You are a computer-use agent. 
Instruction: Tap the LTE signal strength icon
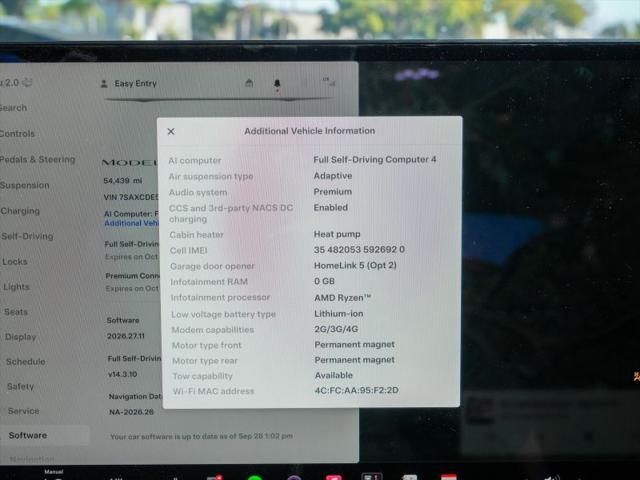coord(329,82)
